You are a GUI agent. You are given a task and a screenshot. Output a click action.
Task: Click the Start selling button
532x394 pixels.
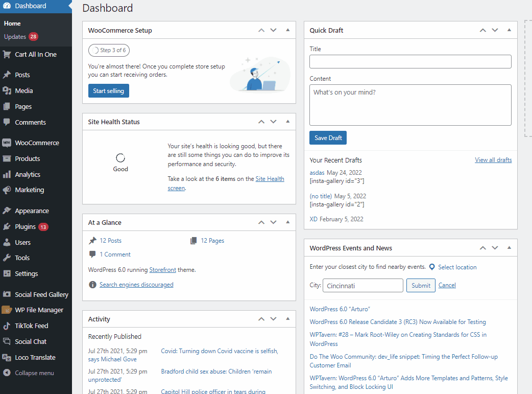(109, 90)
